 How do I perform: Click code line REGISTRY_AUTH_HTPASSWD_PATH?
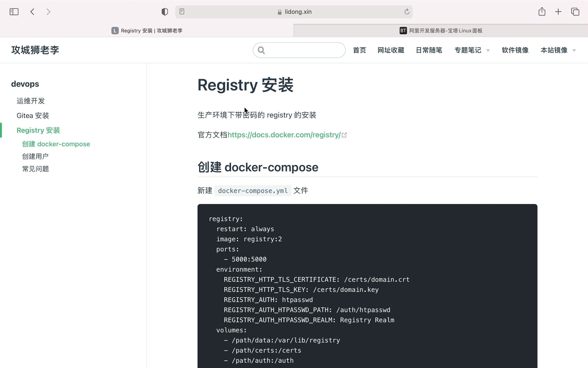pyautogui.click(x=307, y=310)
